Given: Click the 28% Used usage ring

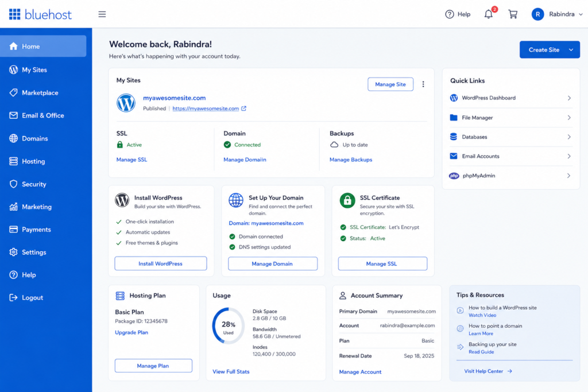Looking at the screenshot, I should (x=229, y=325).
